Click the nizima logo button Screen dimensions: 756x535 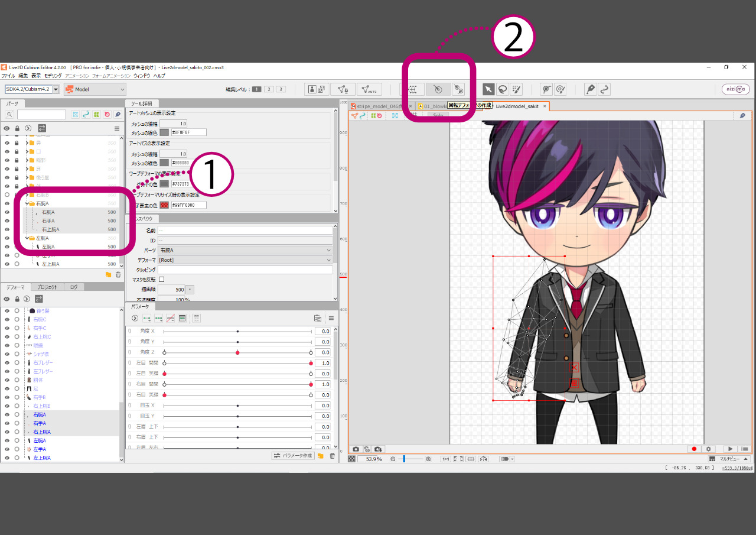(736, 89)
